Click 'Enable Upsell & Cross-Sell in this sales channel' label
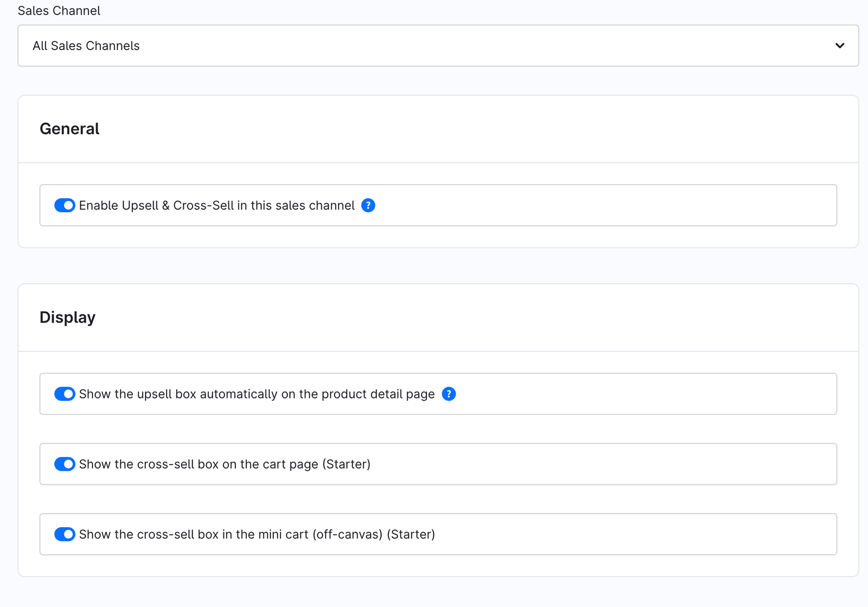Viewport: 868px width, 607px height. click(x=217, y=205)
